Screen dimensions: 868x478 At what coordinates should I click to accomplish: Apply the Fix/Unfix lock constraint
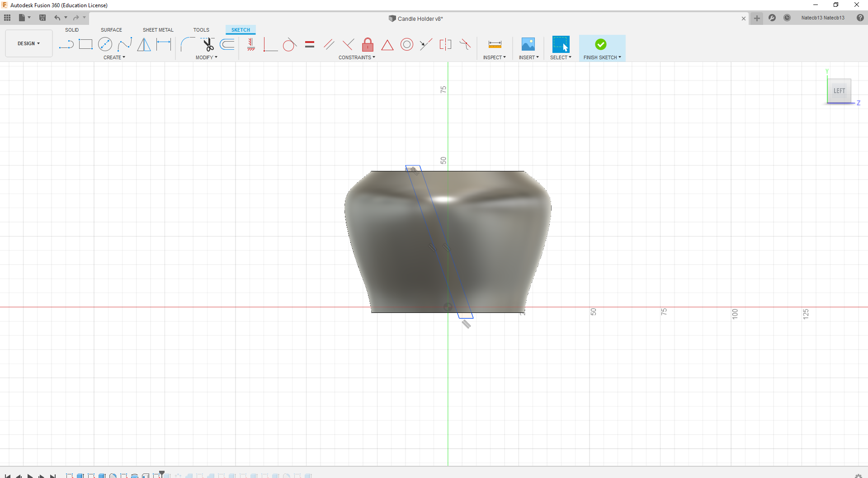pos(368,44)
